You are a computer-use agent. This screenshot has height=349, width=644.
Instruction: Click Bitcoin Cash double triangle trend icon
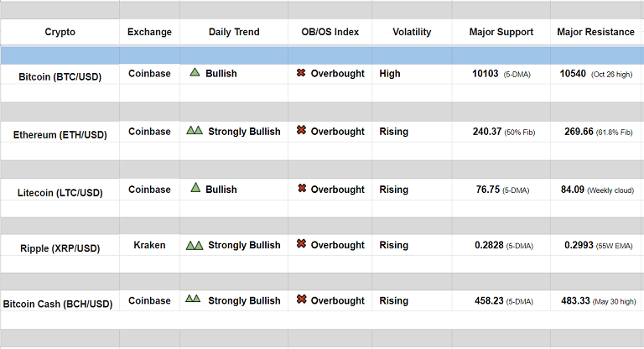click(194, 300)
